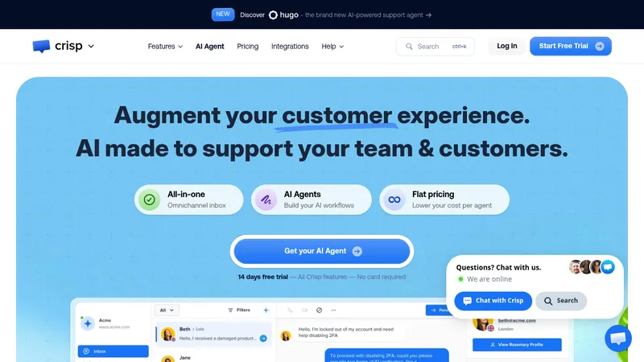
Task: Open the All filter dropdown in demo
Action: pos(167,311)
